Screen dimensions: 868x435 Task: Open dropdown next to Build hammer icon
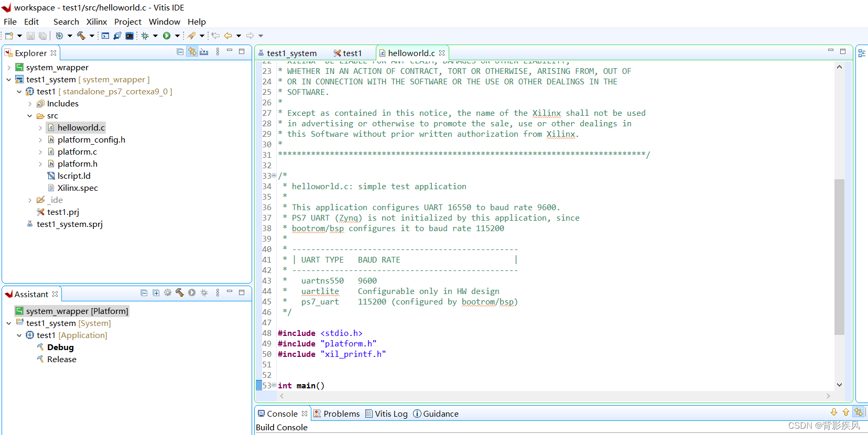pos(92,36)
